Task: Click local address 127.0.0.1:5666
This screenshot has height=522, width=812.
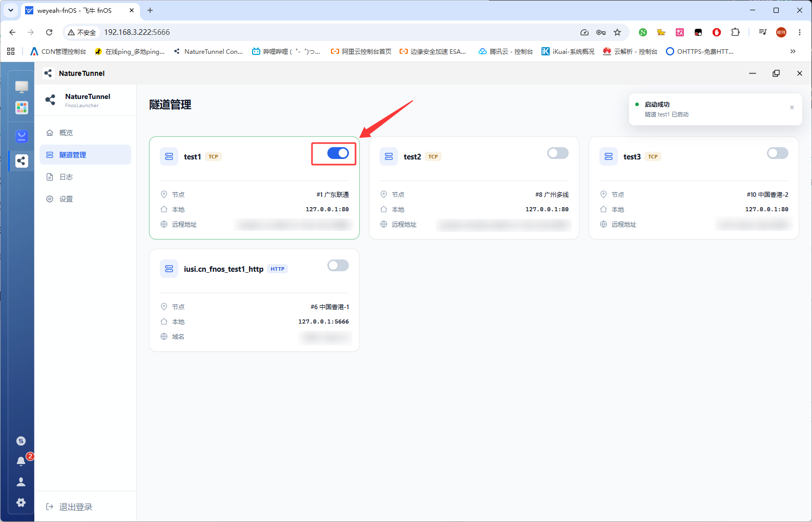Action: tap(324, 322)
